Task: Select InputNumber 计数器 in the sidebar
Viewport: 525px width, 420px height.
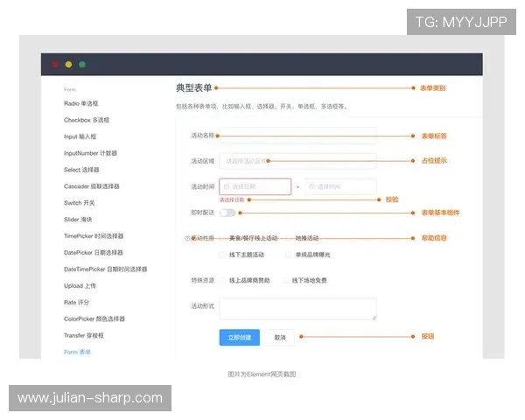Action: 90,153
